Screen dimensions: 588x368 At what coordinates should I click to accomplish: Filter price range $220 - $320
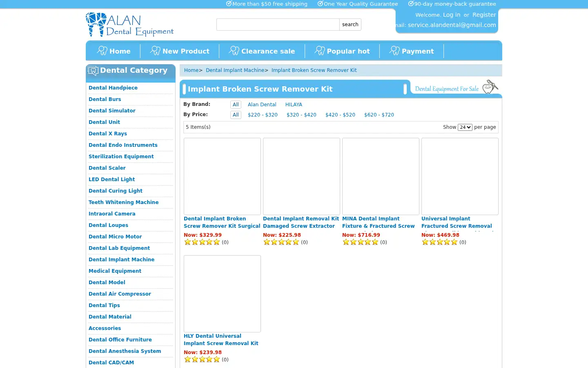click(x=263, y=115)
